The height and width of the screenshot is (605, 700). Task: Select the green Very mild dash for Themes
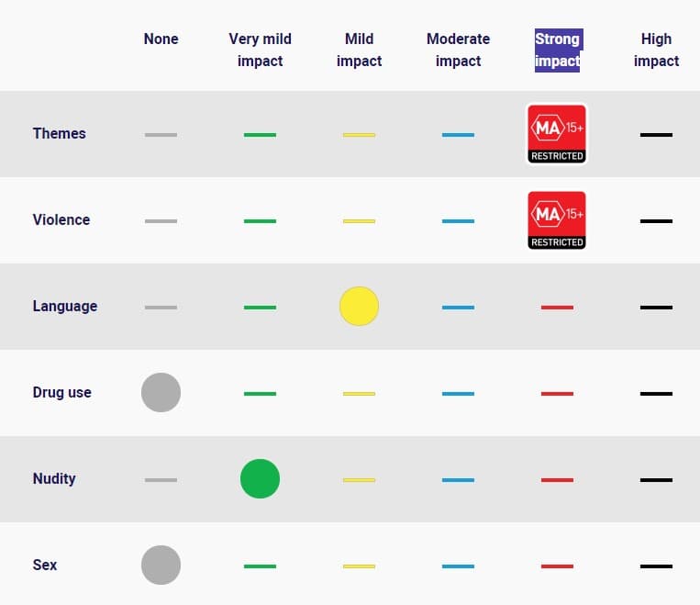pos(260,135)
